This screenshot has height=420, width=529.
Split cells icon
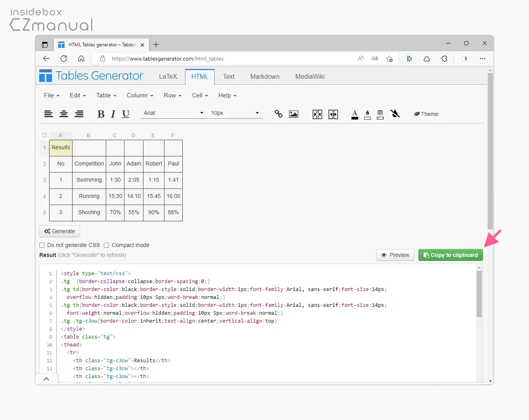point(333,114)
